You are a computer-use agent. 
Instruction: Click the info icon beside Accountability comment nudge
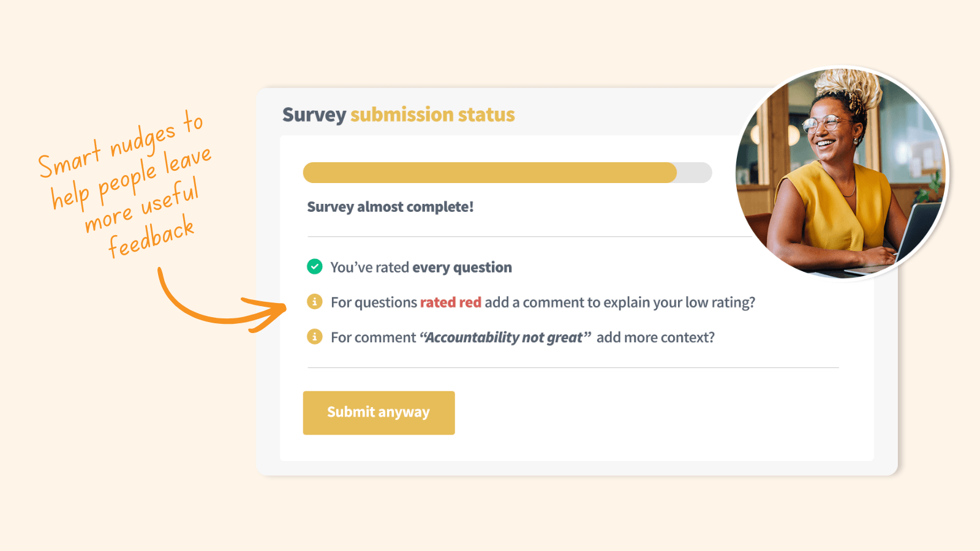tap(315, 337)
